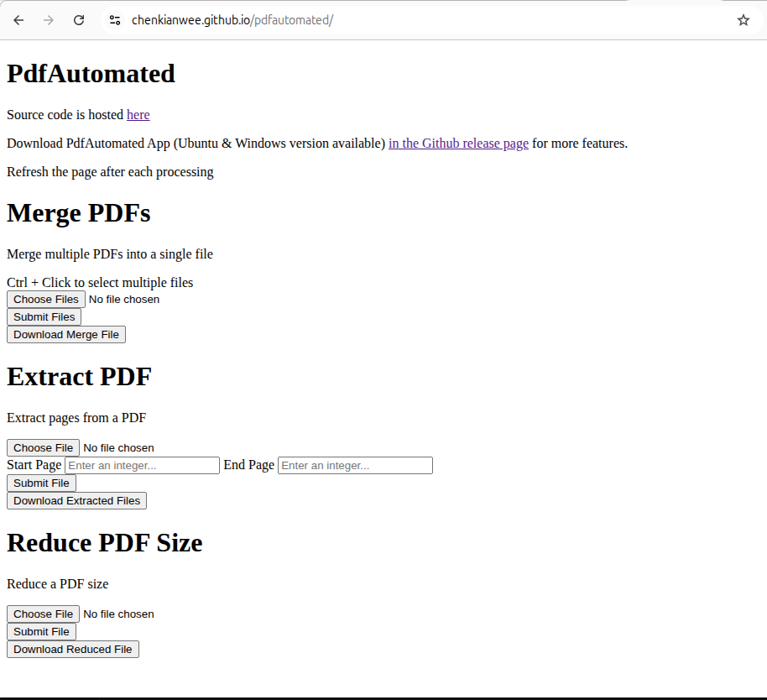Open 'in the Github release page' link
This screenshot has height=700, width=767.
tap(458, 144)
